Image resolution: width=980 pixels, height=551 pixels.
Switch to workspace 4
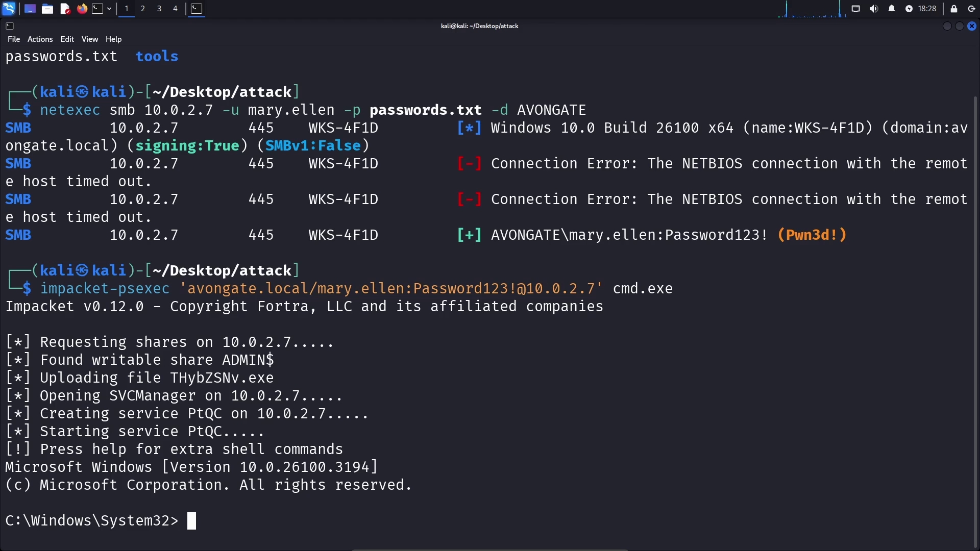coord(175,9)
